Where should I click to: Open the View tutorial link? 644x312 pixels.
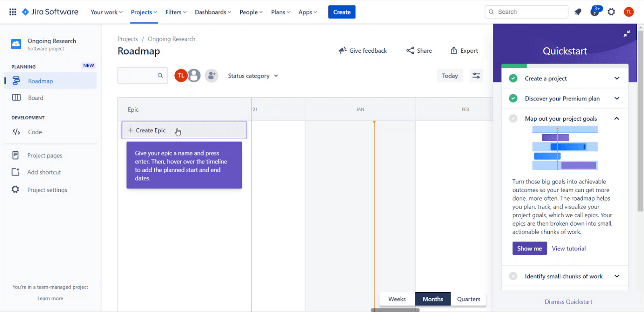[x=569, y=248]
